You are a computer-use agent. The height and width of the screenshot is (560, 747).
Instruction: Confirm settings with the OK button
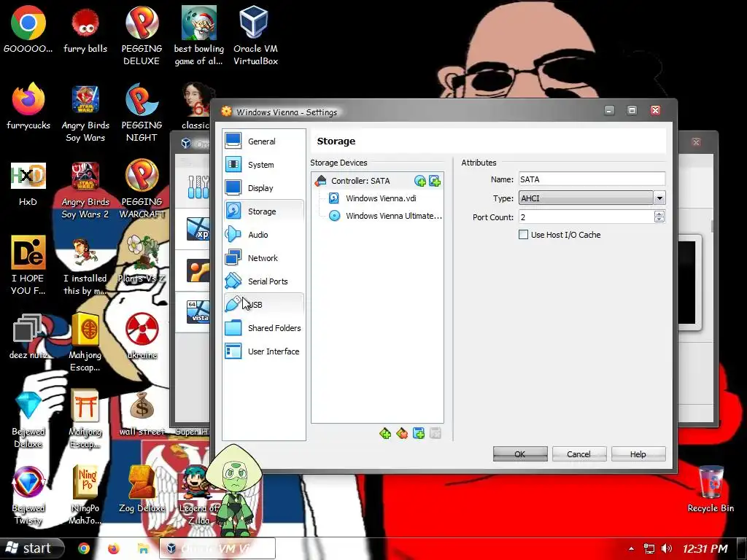tap(519, 454)
